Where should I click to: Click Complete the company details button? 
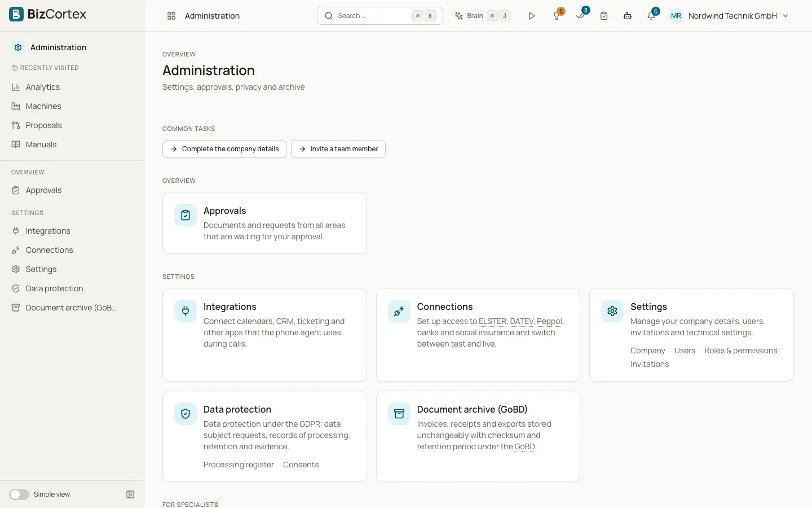pos(224,149)
